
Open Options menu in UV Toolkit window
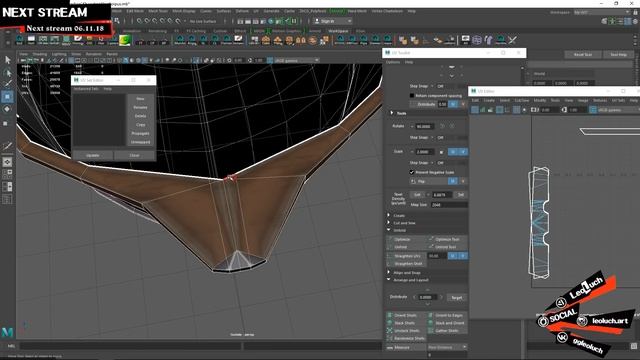(x=393, y=62)
